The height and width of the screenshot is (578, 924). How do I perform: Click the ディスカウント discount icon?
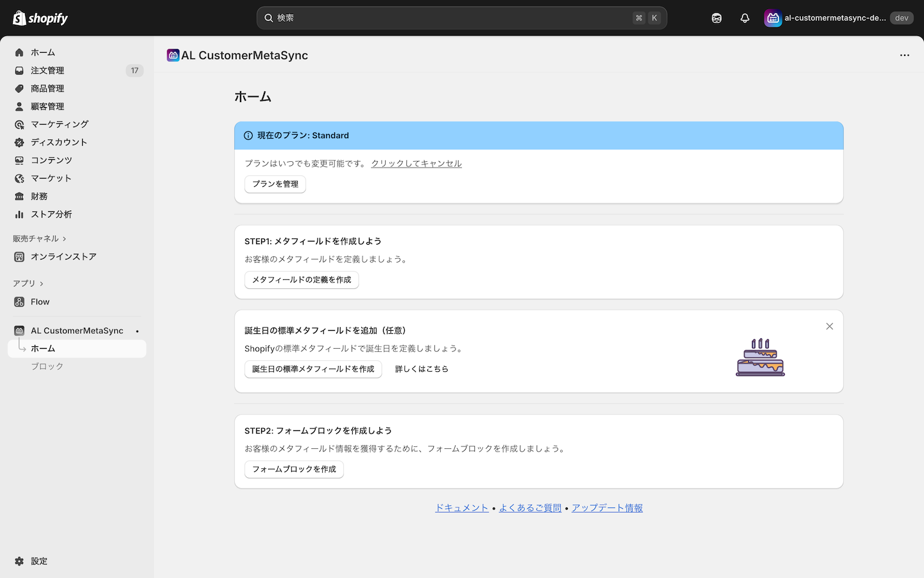19,143
